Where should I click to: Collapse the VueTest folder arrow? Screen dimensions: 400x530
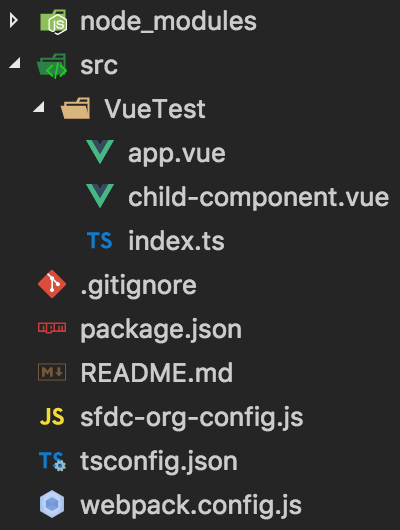point(39,107)
